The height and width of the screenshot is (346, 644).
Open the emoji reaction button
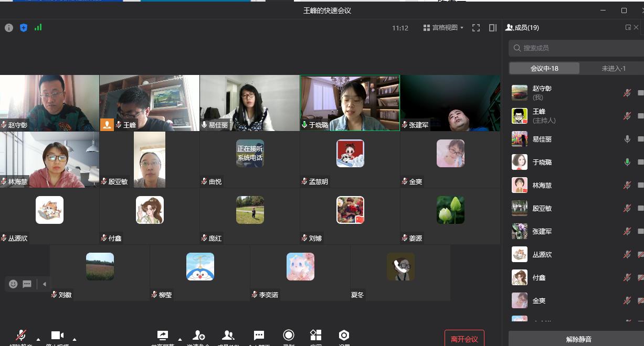point(13,284)
